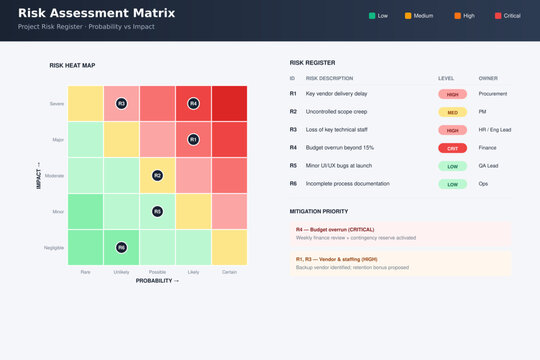Click the PM owner cell
The height and width of the screenshot is (360, 540).
[482, 112]
